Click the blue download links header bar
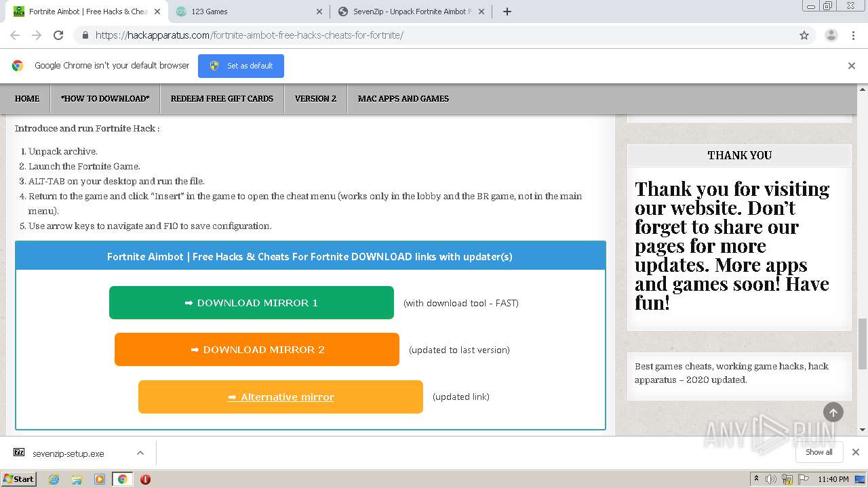The height and width of the screenshot is (488, 868). click(x=310, y=256)
